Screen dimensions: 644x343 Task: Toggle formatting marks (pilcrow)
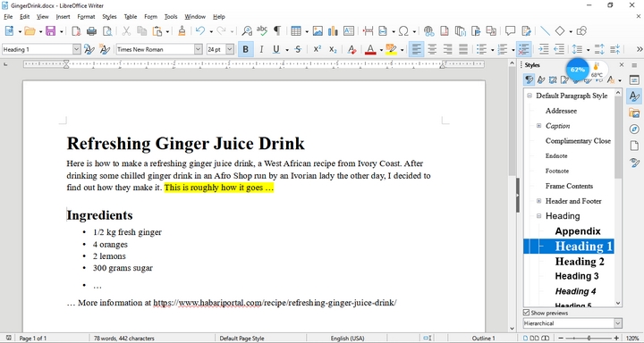click(x=277, y=30)
